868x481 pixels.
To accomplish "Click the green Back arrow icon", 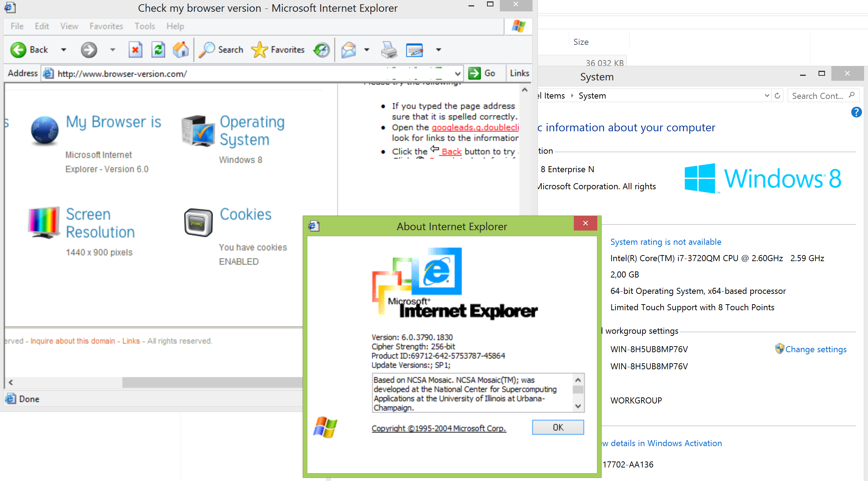I will (18, 50).
